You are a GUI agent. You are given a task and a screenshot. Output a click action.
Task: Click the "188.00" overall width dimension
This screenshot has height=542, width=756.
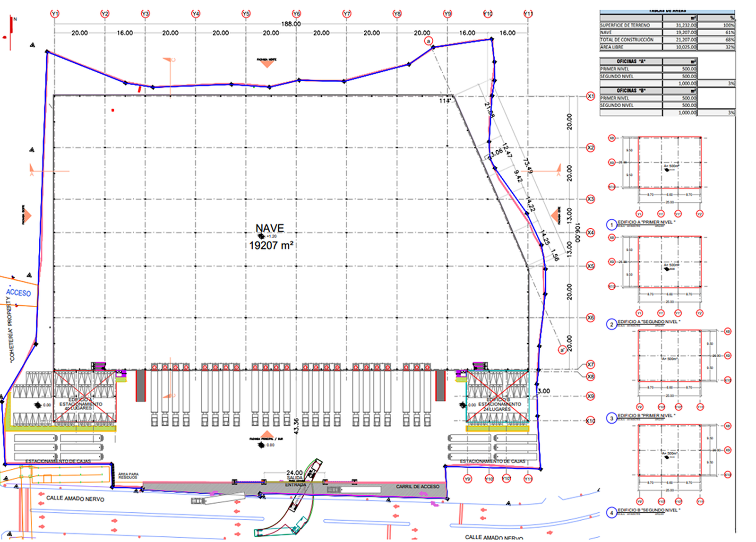tap(291, 24)
